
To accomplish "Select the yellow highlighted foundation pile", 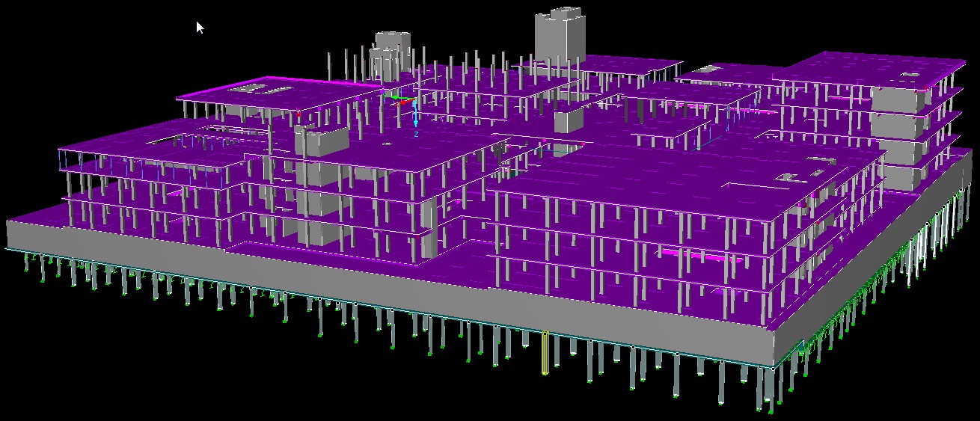I will click(x=545, y=352).
